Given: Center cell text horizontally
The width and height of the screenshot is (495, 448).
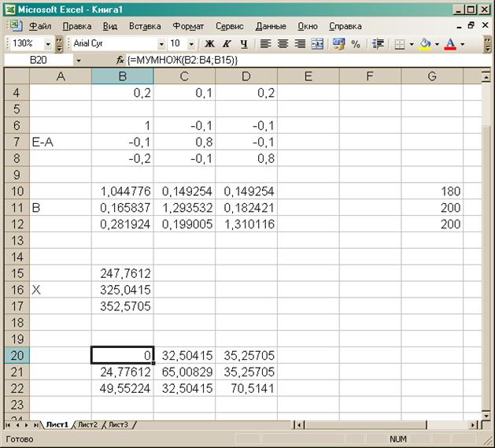Looking at the screenshot, I should [283, 43].
